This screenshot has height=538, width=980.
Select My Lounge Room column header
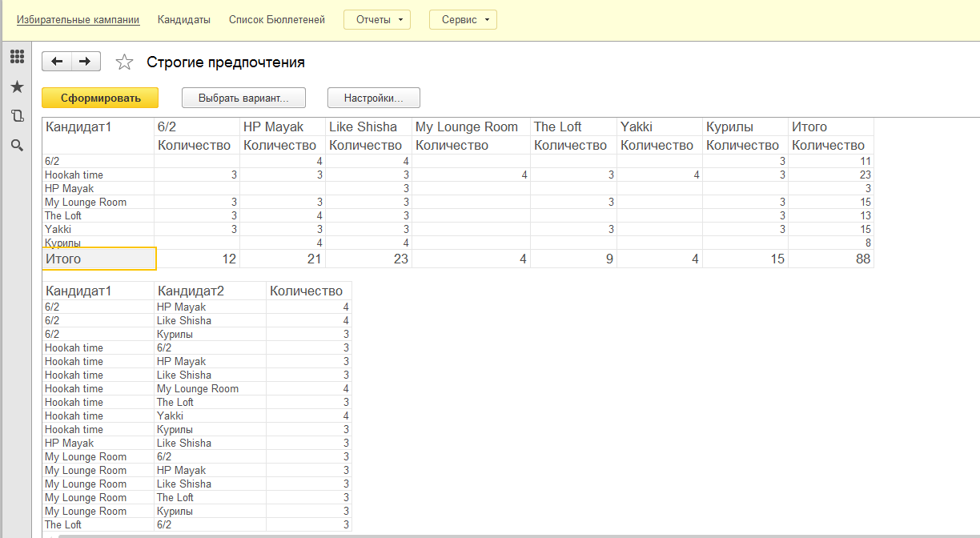(471, 126)
